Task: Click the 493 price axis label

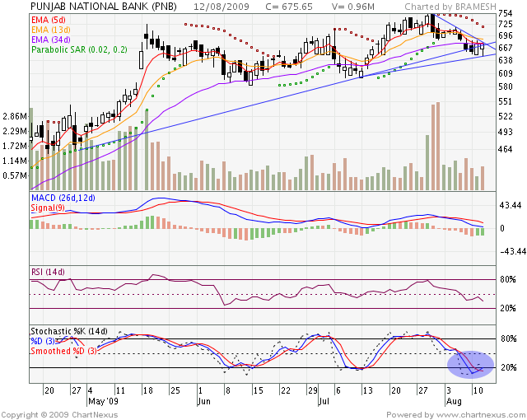Action: [505, 132]
